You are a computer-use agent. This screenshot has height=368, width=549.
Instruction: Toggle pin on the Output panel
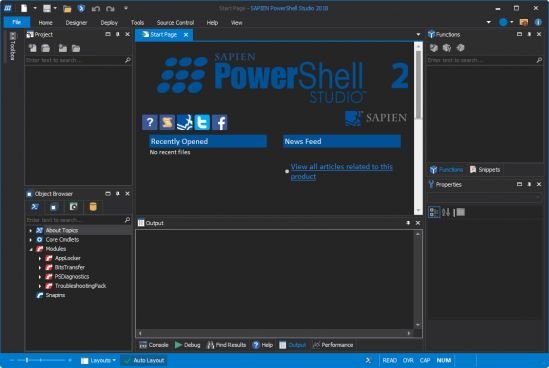click(x=408, y=223)
